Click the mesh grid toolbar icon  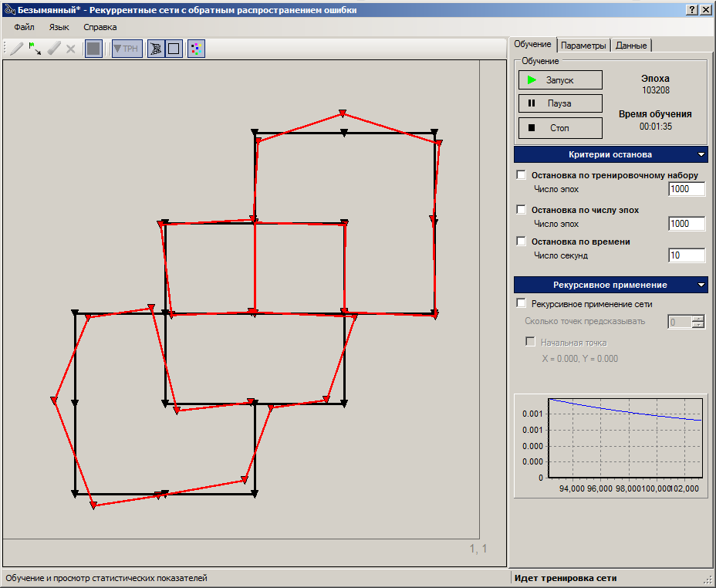[x=155, y=49]
